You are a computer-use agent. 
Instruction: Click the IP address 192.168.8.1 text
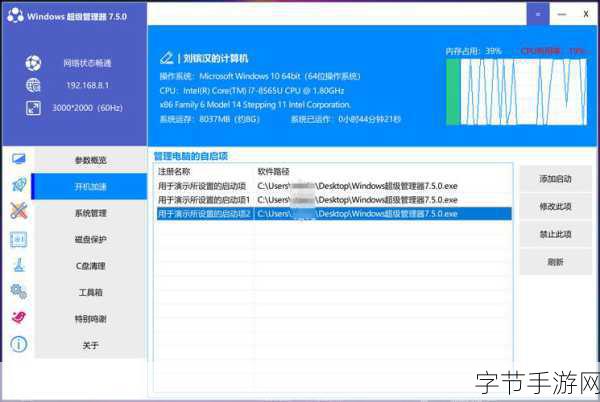pos(88,85)
